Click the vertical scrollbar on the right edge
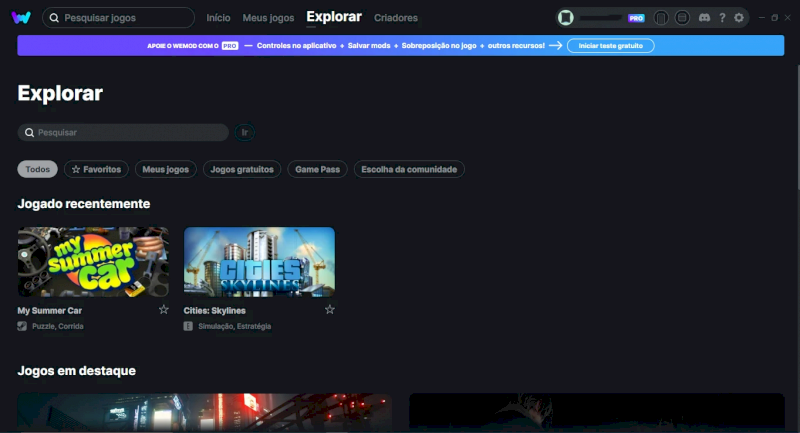This screenshot has width=800, height=433. (798, 128)
